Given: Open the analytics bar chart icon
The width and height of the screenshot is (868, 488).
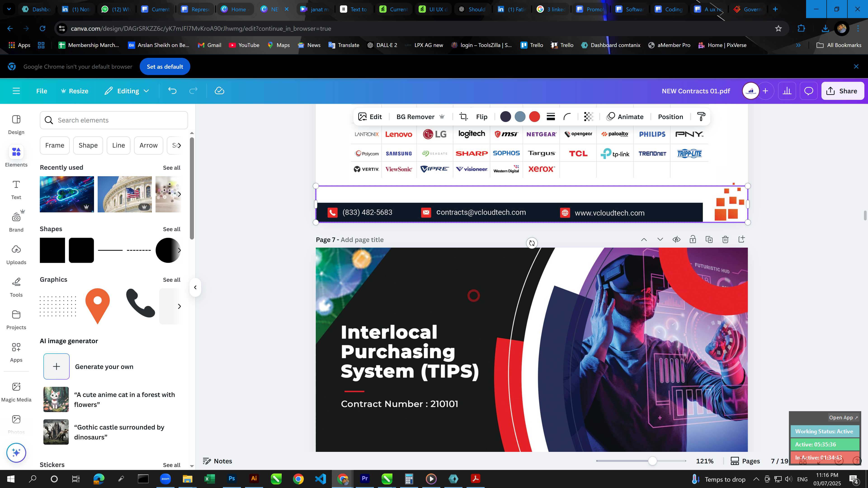Looking at the screenshot, I should pyautogui.click(x=787, y=91).
